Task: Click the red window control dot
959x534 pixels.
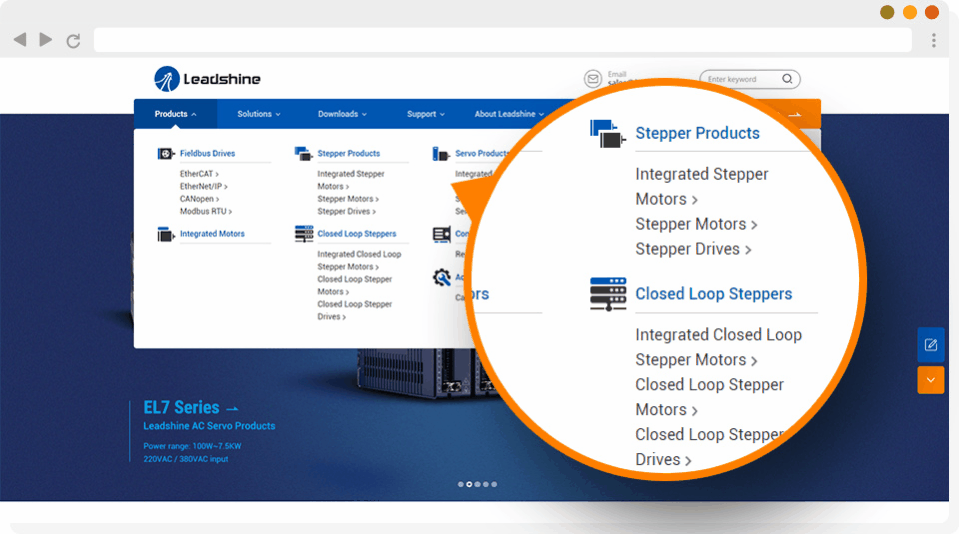Action: point(931,12)
